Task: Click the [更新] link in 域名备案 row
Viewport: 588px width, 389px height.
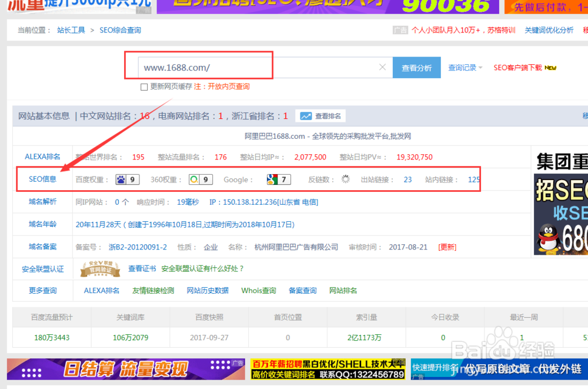Action: click(447, 247)
